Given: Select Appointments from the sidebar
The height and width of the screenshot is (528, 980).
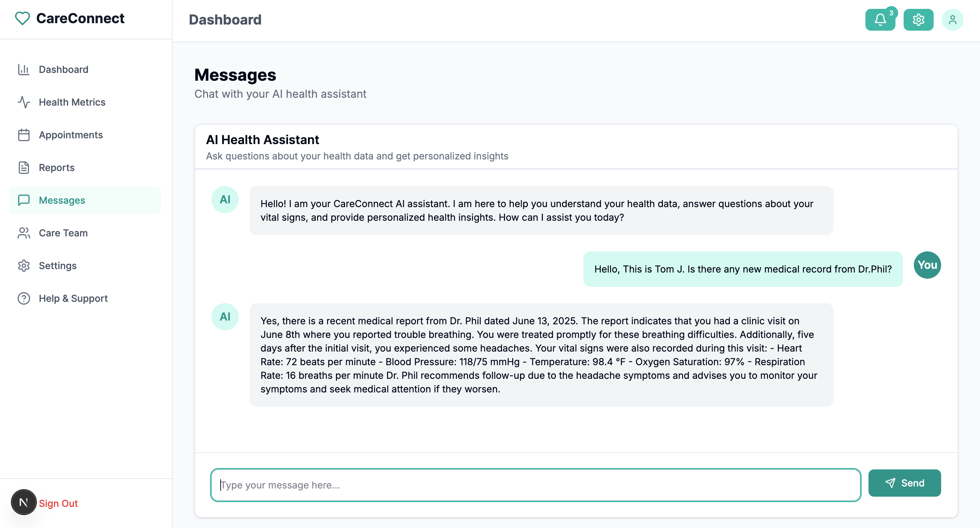Looking at the screenshot, I should [x=71, y=135].
